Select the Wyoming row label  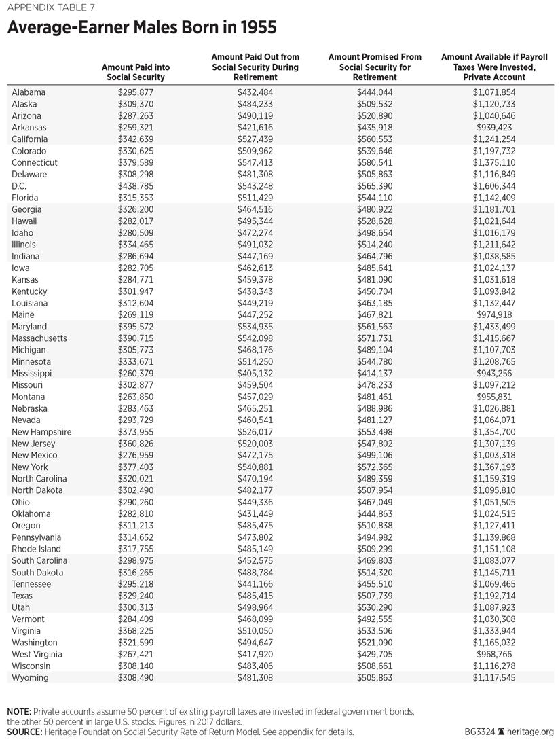pos(30,678)
